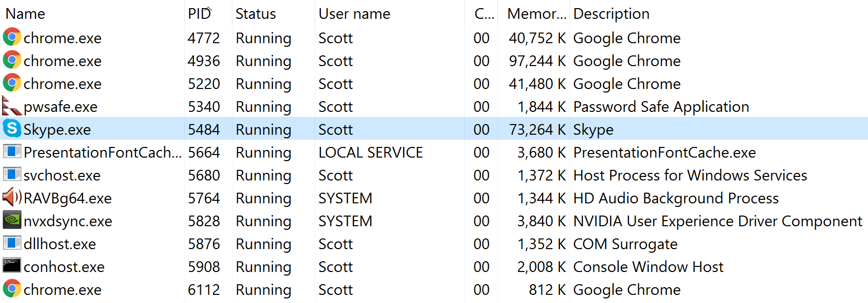Screen dimensions: 868x303
Task: Click Host Process for Windows Services description
Action: (x=690, y=175)
